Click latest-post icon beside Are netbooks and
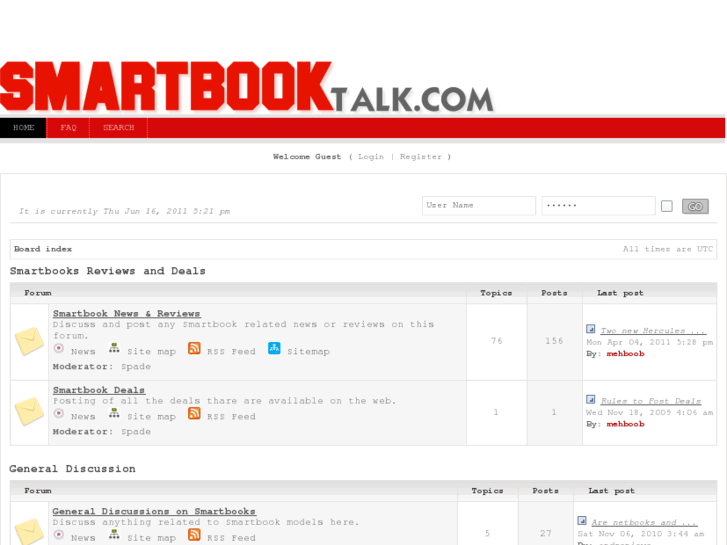Screen dimensions: 727x545 582,520
